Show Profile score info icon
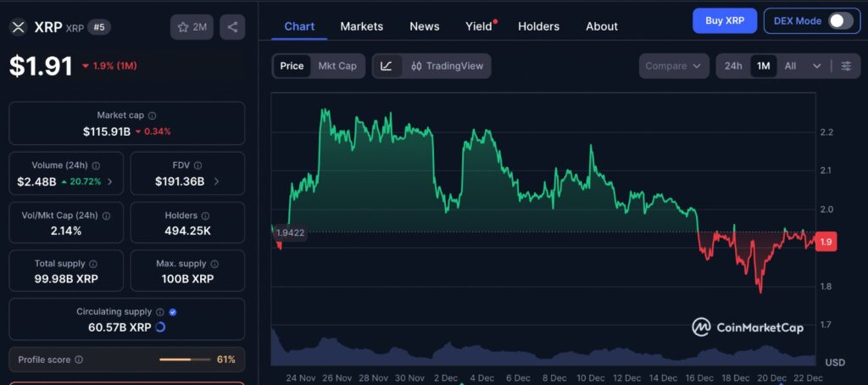The image size is (868, 385). (79, 360)
